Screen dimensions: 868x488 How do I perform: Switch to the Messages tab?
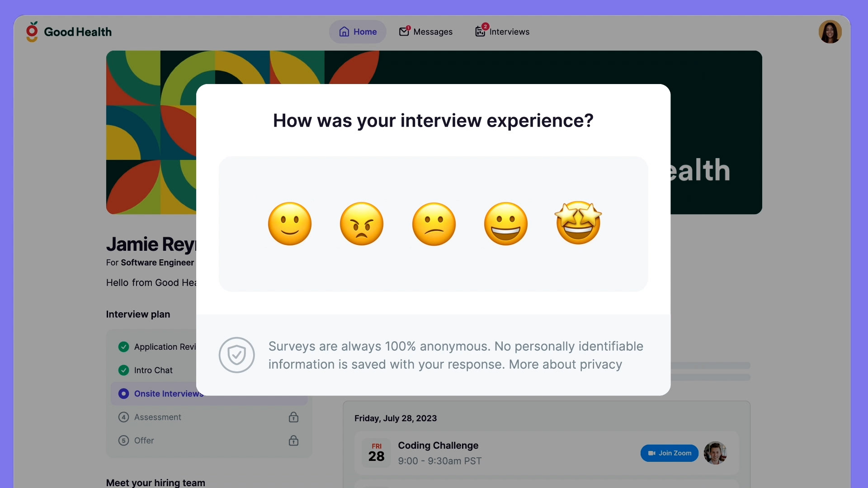click(433, 32)
